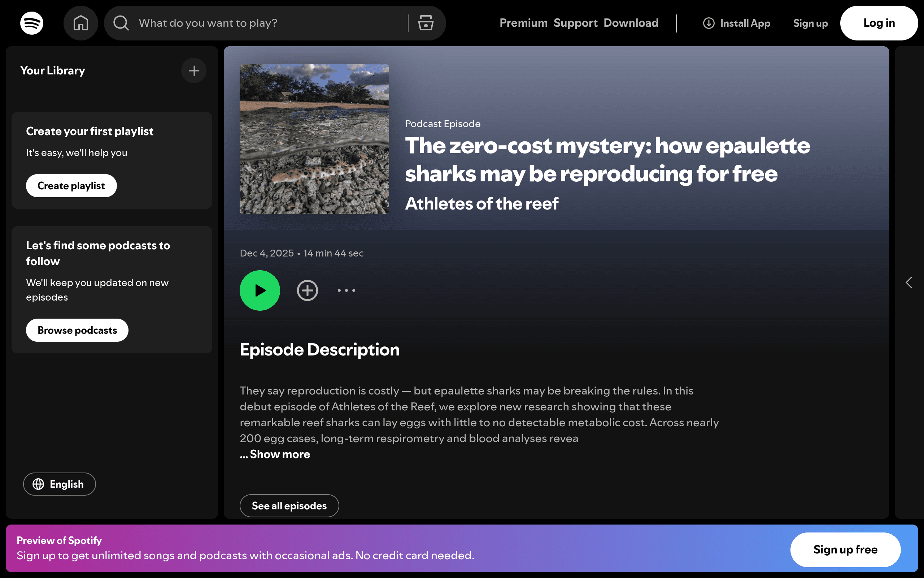Click the Log in button
The image size is (924, 578).
click(x=879, y=23)
